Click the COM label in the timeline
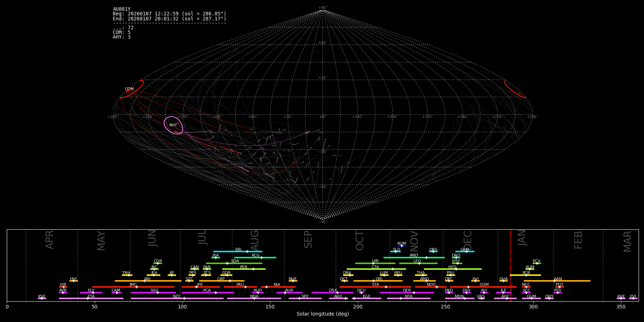Viewport: 644px width, 322px height. pos(484,285)
